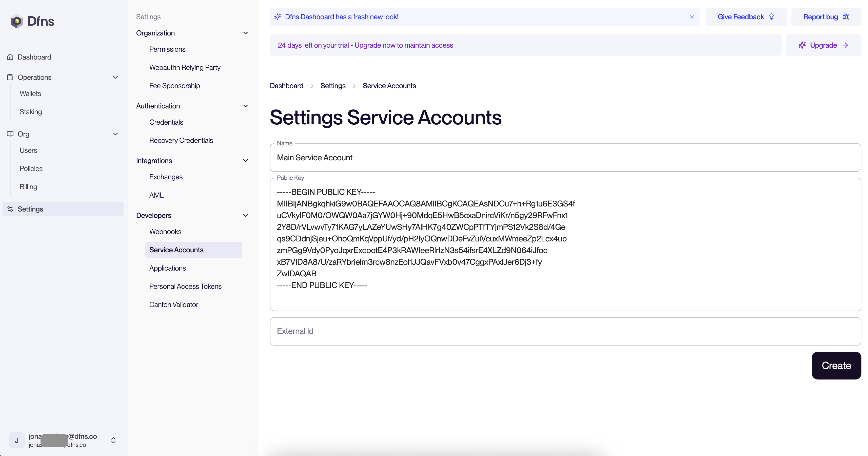Viewport: 868px width, 456px height.
Task: Collapse the Developers settings group
Action: point(246,215)
